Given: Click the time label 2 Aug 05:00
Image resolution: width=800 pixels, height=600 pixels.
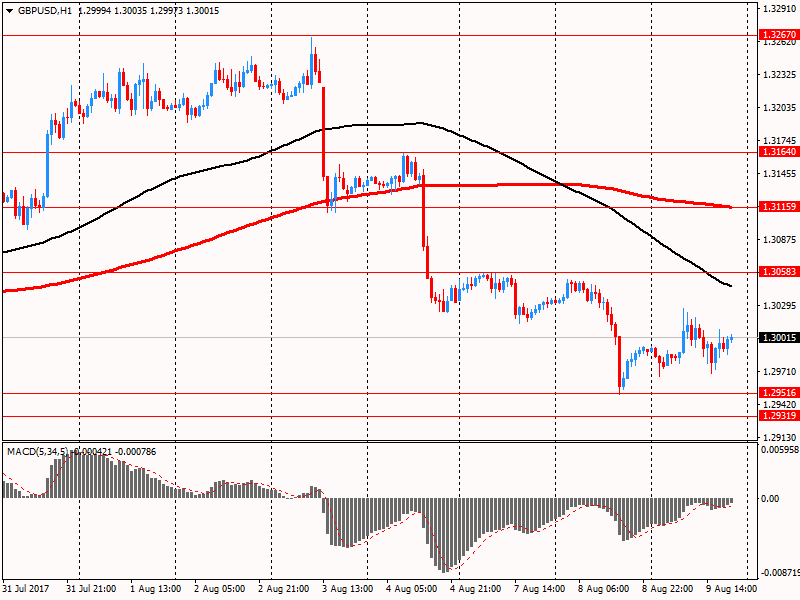Looking at the screenshot, I should 219,589.
